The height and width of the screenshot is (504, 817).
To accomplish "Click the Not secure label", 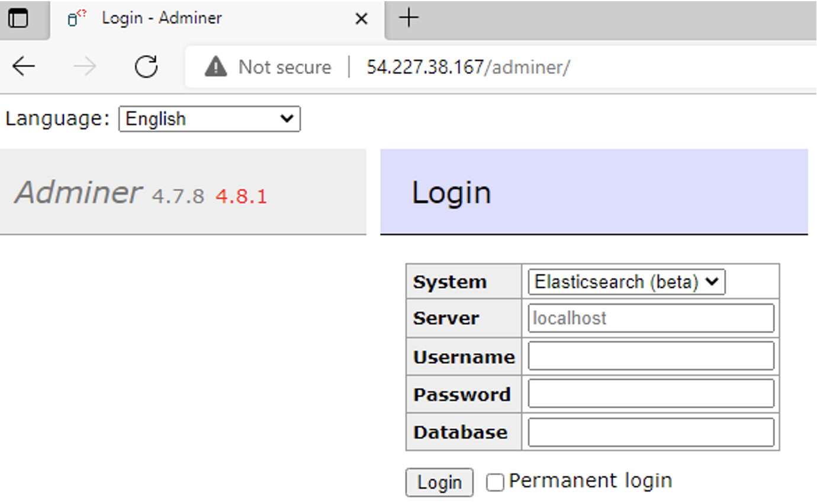I will pos(285,67).
